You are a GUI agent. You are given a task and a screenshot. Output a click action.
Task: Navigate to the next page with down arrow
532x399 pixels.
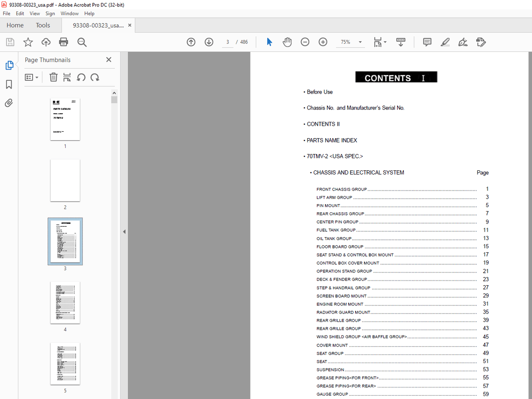click(x=209, y=42)
